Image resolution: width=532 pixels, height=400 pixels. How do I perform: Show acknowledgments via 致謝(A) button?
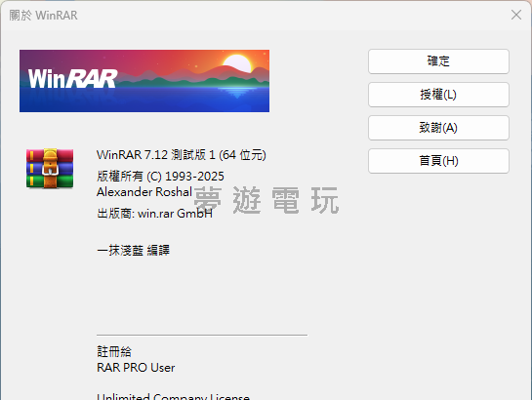point(438,128)
